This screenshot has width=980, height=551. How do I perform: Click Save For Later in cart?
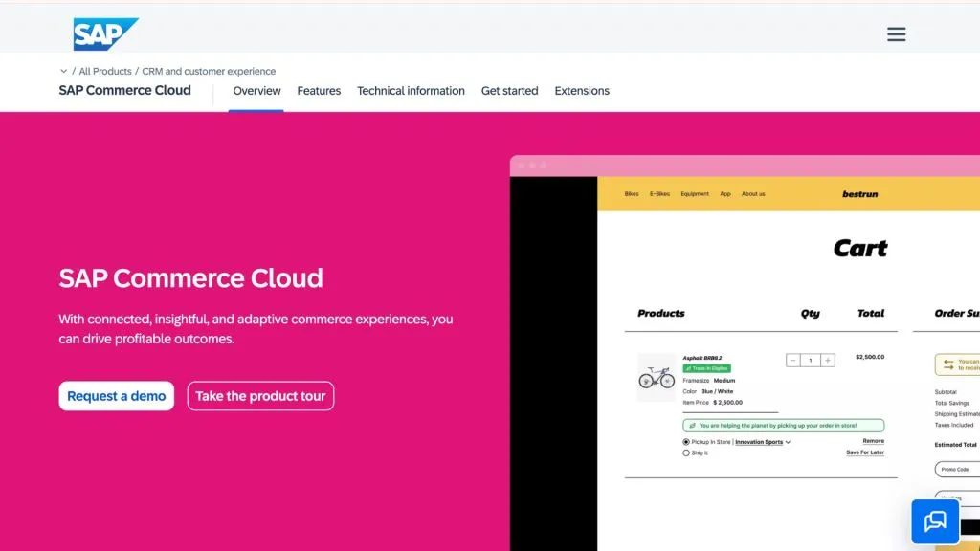pyautogui.click(x=865, y=452)
